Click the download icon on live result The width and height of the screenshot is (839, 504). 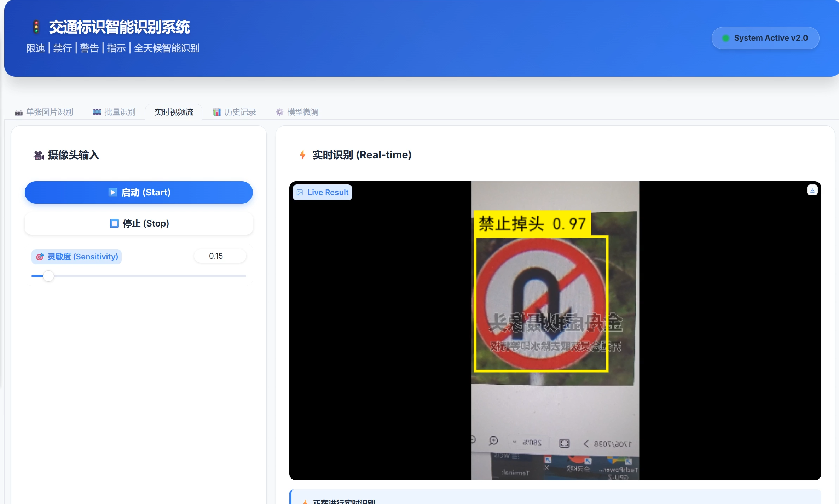tap(812, 190)
